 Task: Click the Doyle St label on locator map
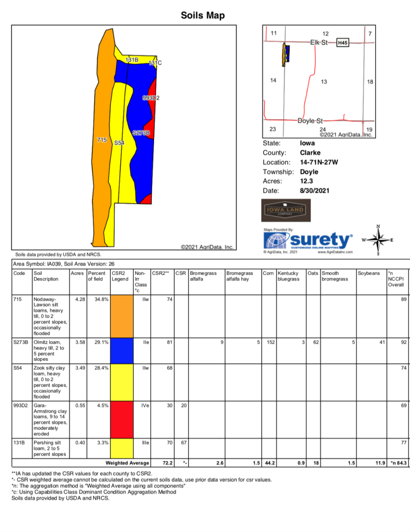pos(310,120)
